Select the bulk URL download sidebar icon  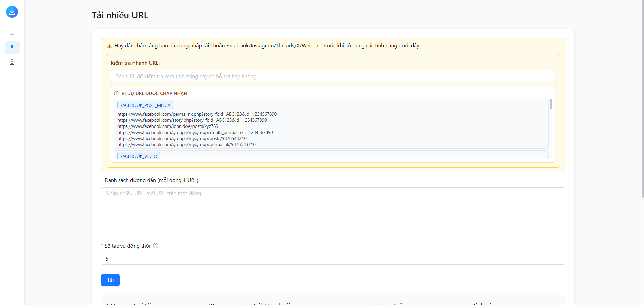pos(12,47)
